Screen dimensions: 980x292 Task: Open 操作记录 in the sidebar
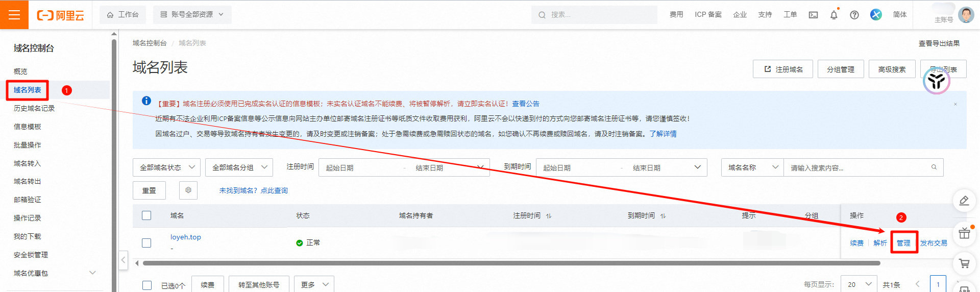coord(28,218)
